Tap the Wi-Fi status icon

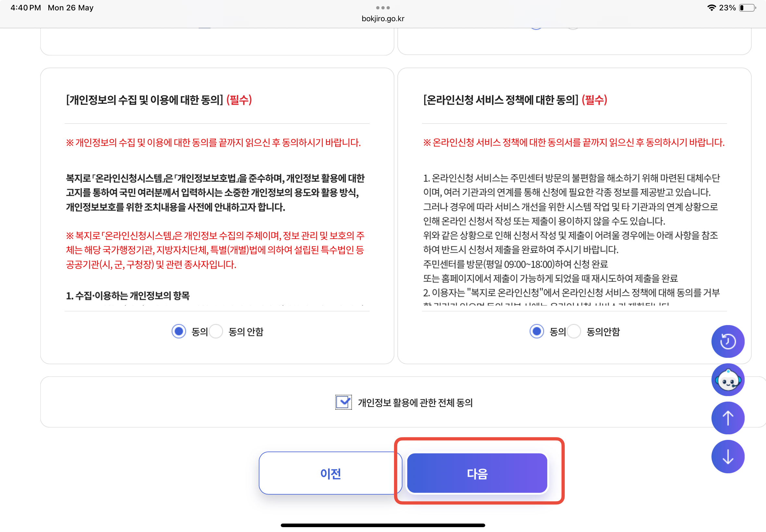(711, 8)
